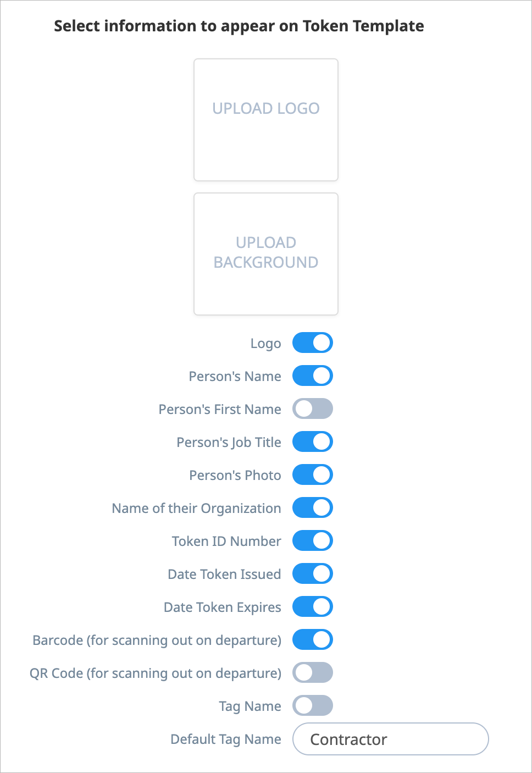532x773 pixels.
Task: Disable the Person's Photo toggle
Action: [x=313, y=474]
